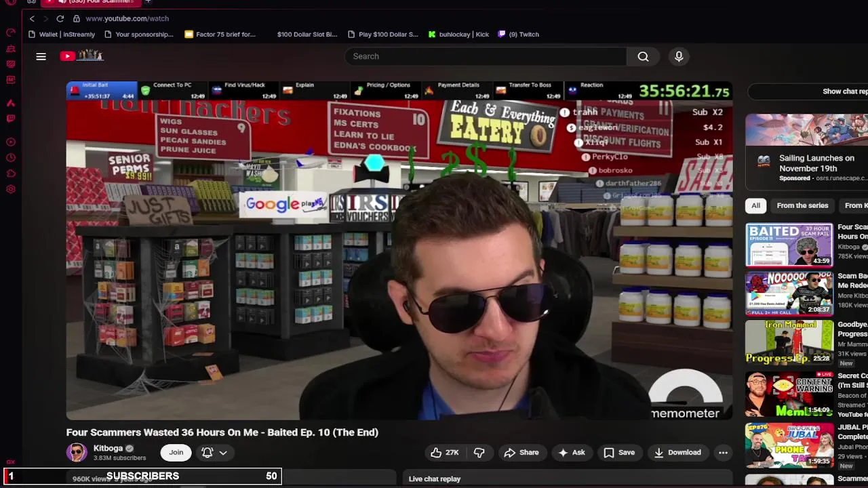Open Content Warning live thumbnail 1:54:09

(789, 394)
